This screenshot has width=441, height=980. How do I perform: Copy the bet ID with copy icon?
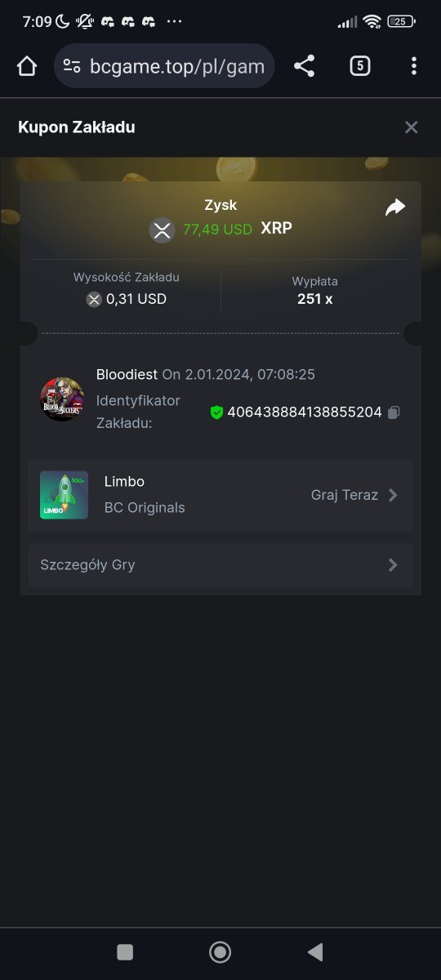click(394, 412)
